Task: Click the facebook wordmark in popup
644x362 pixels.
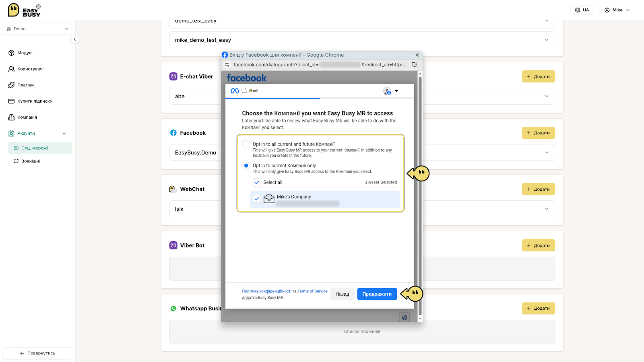Action: (246, 78)
